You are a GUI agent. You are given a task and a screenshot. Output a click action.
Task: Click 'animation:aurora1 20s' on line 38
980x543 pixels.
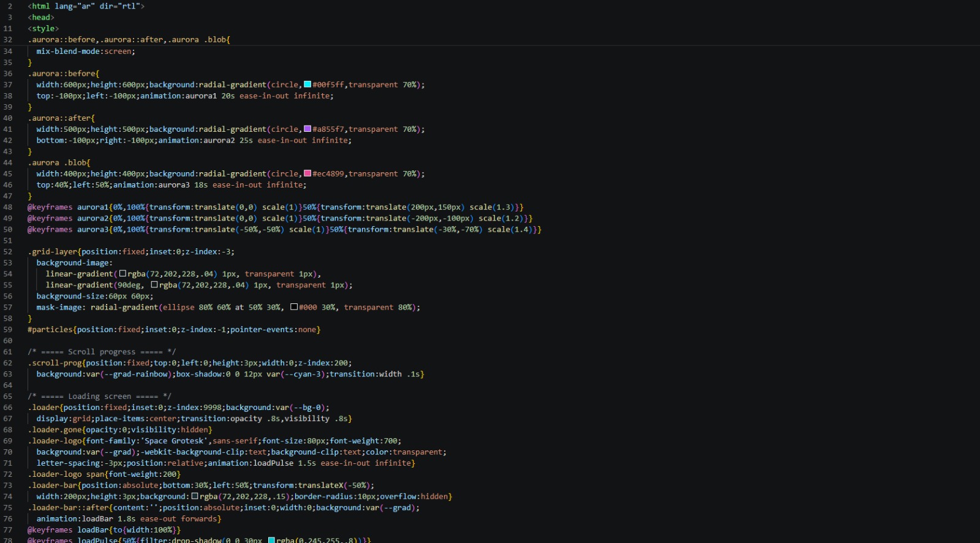coord(187,96)
